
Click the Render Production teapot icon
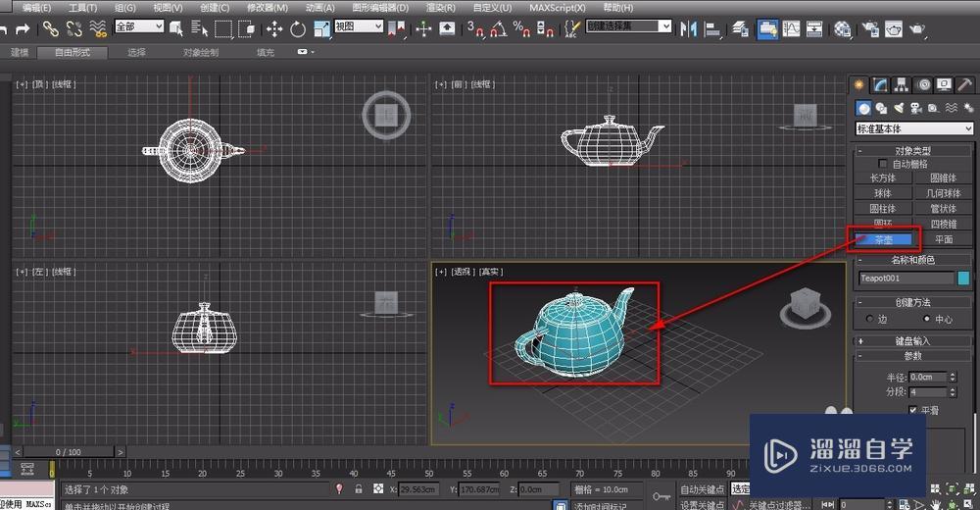(x=917, y=28)
